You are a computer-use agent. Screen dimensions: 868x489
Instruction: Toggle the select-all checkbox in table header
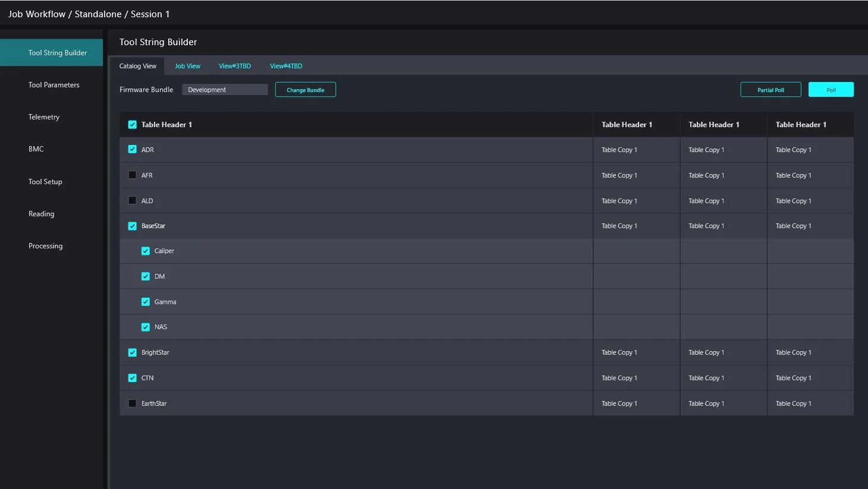point(132,125)
